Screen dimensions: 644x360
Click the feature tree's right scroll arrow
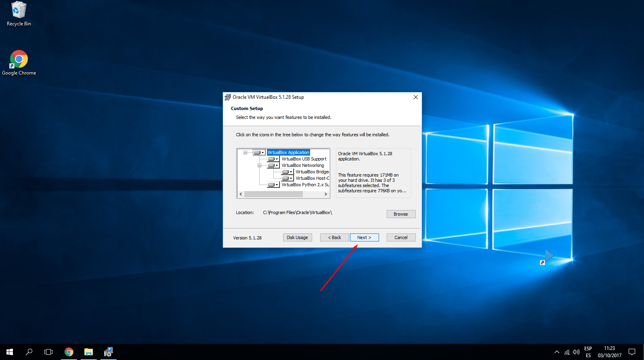pos(326,194)
